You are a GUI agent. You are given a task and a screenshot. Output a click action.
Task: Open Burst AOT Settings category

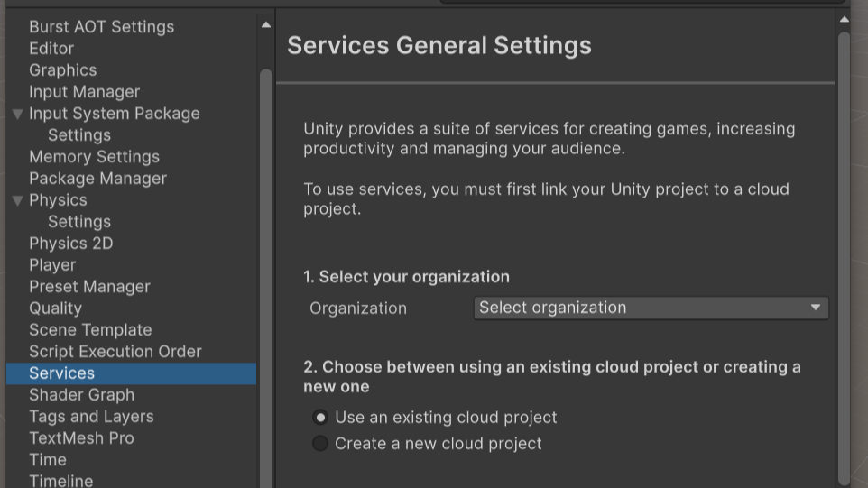[101, 27]
